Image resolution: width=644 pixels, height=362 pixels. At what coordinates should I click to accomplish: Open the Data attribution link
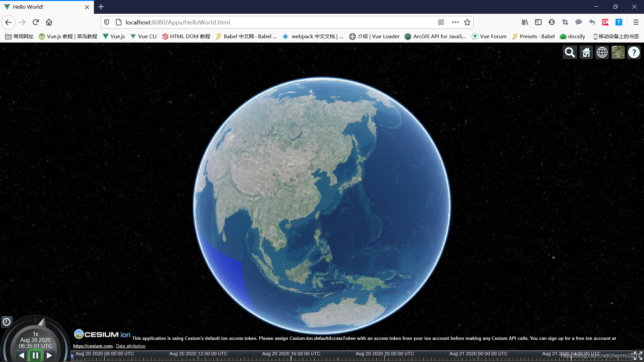pos(130,346)
